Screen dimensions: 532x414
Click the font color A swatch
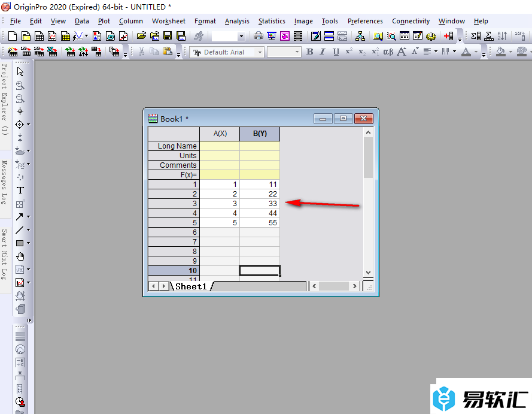(x=466, y=52)
